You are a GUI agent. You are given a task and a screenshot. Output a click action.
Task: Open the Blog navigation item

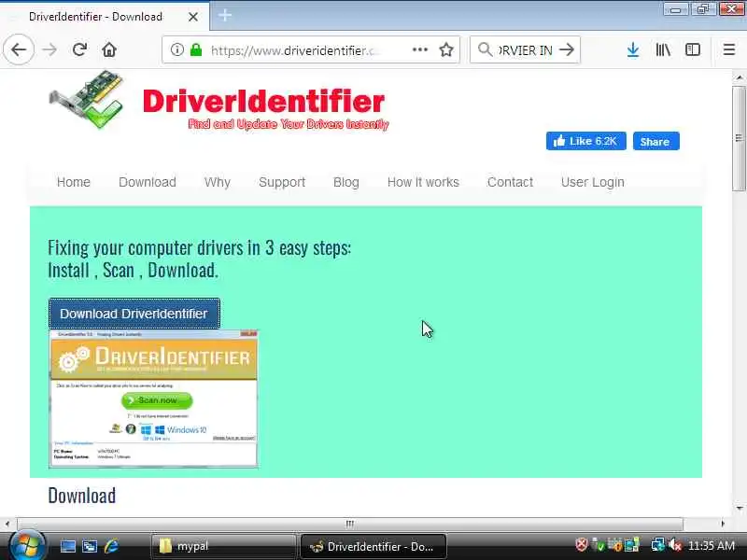tap(345, 182)
